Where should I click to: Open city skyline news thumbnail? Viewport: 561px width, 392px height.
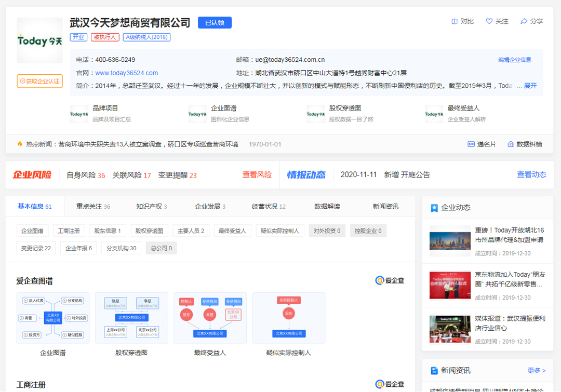[450, 241]
